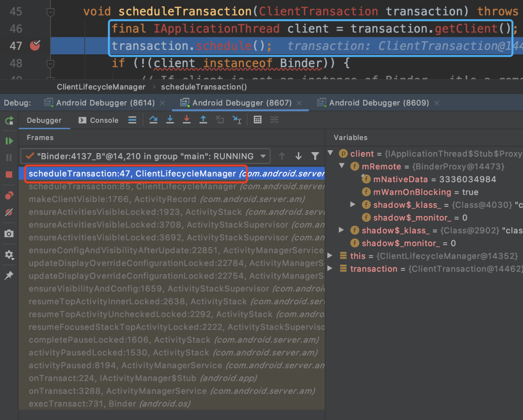Expand the this variable node
This screenshot has width=523, height=420.
pyautogui.click(x=330, y=255)
